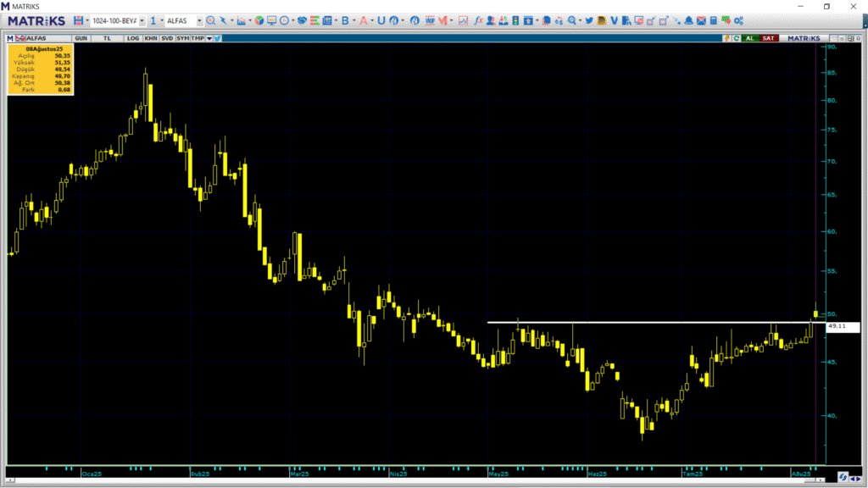868x488 pixels.
Task: Open the calculator icon in toolbar
Action: 714,20
